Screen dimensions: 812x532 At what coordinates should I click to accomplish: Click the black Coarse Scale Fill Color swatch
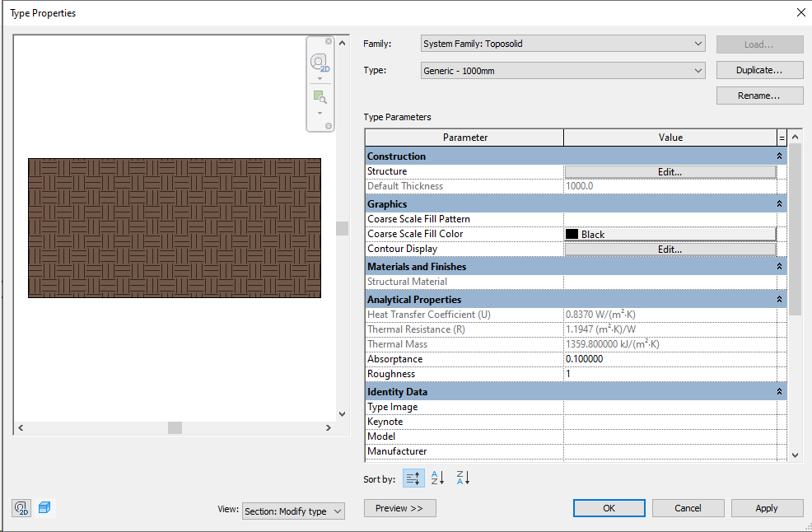pyautogui.click(x=572, y=234)
